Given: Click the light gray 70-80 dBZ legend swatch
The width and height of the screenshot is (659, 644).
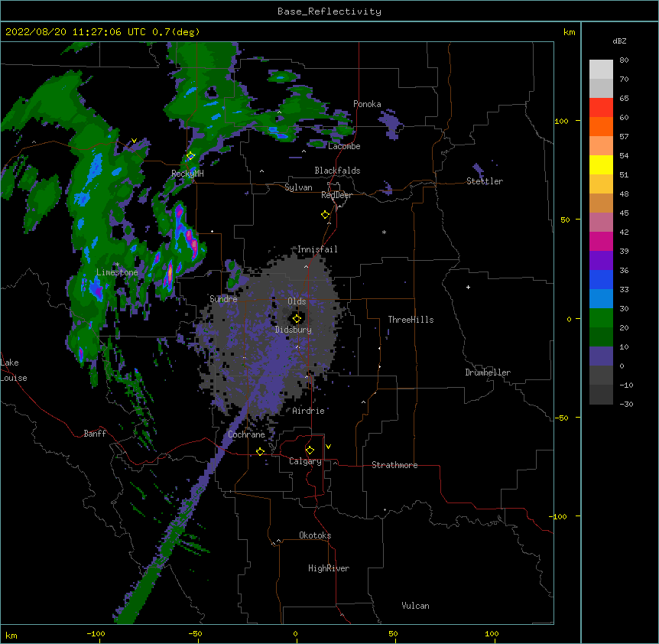Looking at the screenshot, I should tap(601, 70).
